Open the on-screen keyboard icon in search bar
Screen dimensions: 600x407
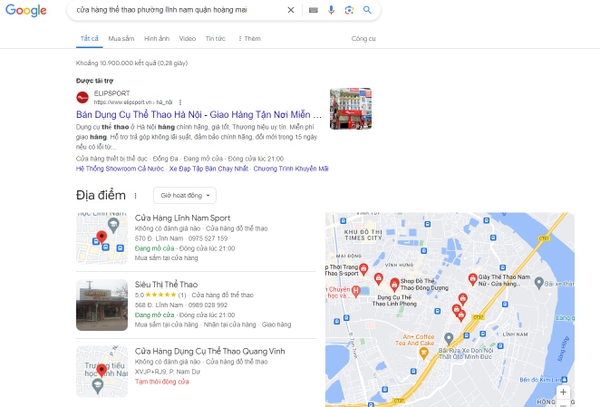(313, 10)
